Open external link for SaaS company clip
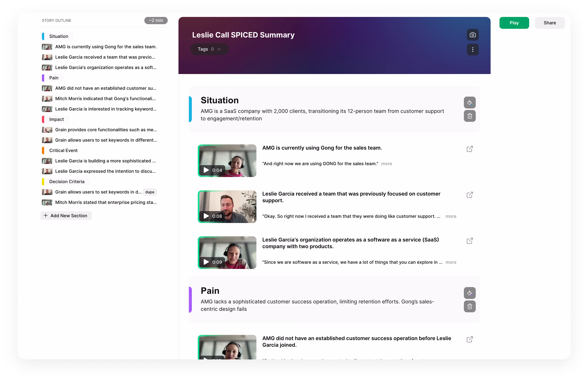Screen dimensions: 588x381 pos(469,240)
